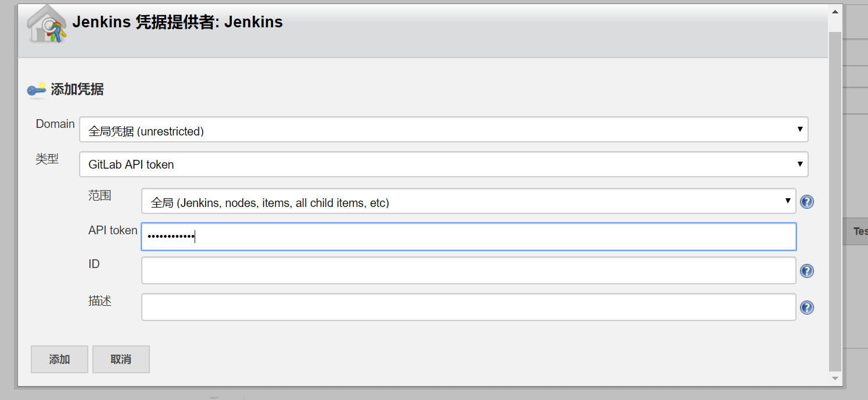Click the scrollbar up arrow
The height and width of the screenshot is (400, 868).
[834, 12]
